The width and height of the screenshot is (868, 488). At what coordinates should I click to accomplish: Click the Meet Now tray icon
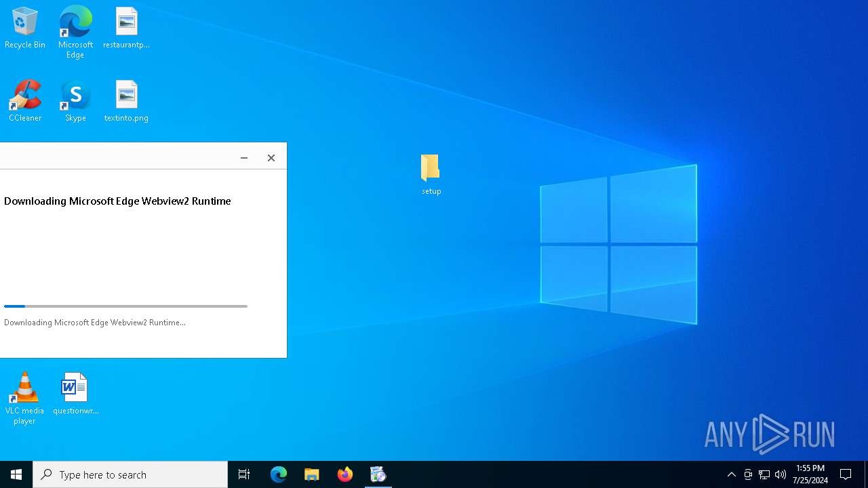click(x=748, y=474)
